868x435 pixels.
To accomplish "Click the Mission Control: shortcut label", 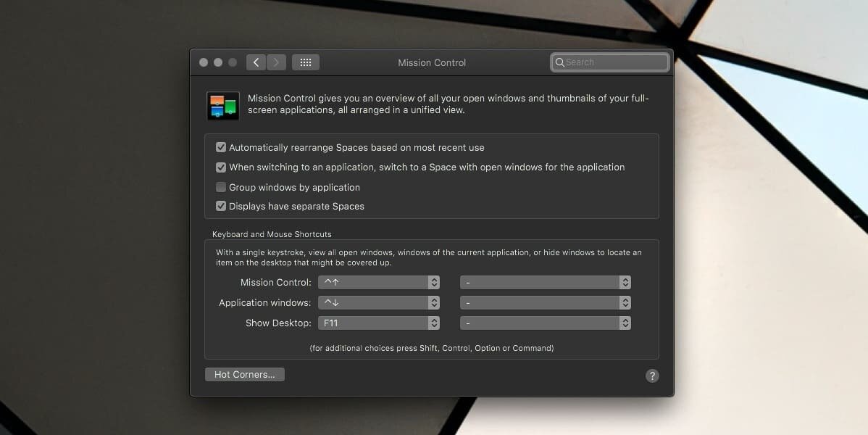I will [x=275, y=283].
